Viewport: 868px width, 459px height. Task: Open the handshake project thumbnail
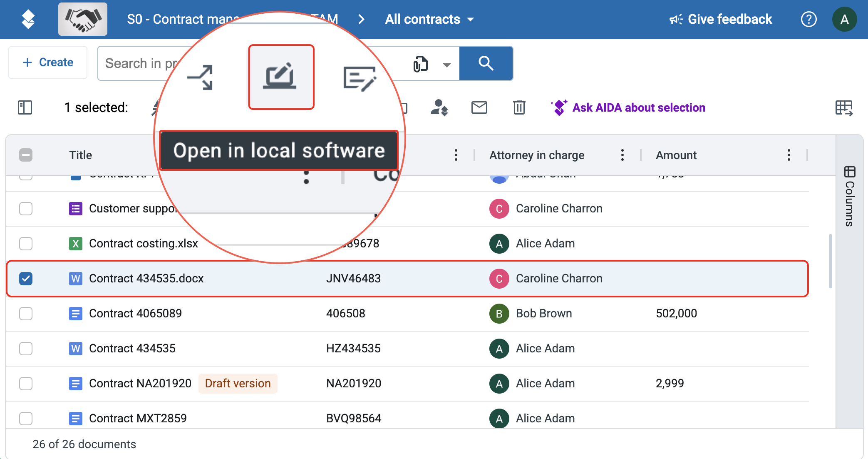pos(83,19)
